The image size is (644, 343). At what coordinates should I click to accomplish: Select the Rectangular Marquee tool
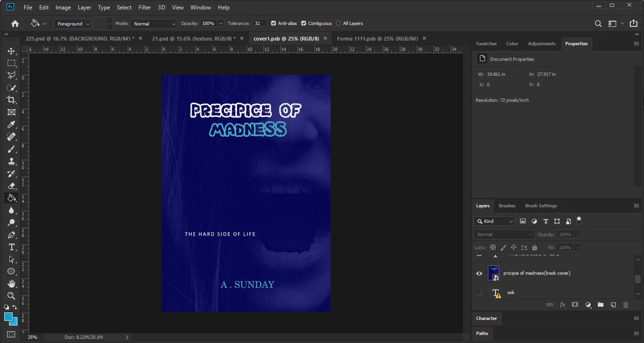point(11,63)
